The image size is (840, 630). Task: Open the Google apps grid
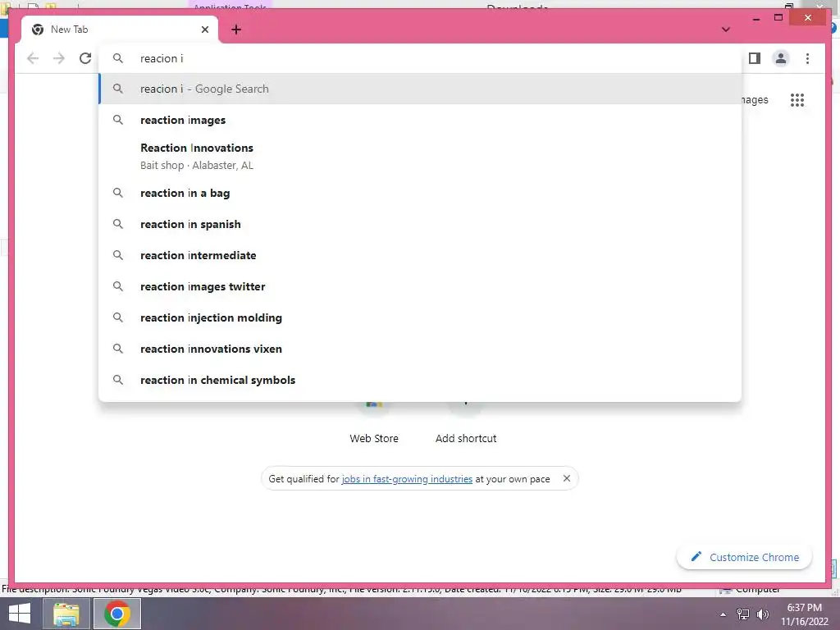797,100
